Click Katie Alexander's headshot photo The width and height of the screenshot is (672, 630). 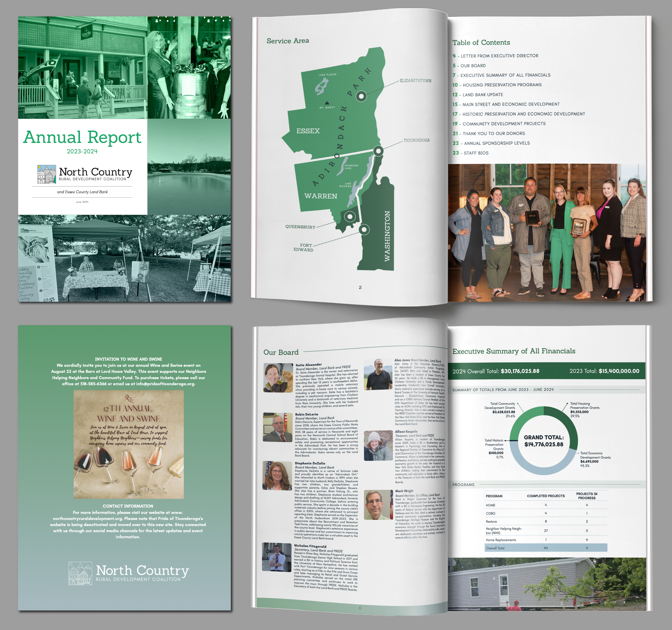point(278,377)
